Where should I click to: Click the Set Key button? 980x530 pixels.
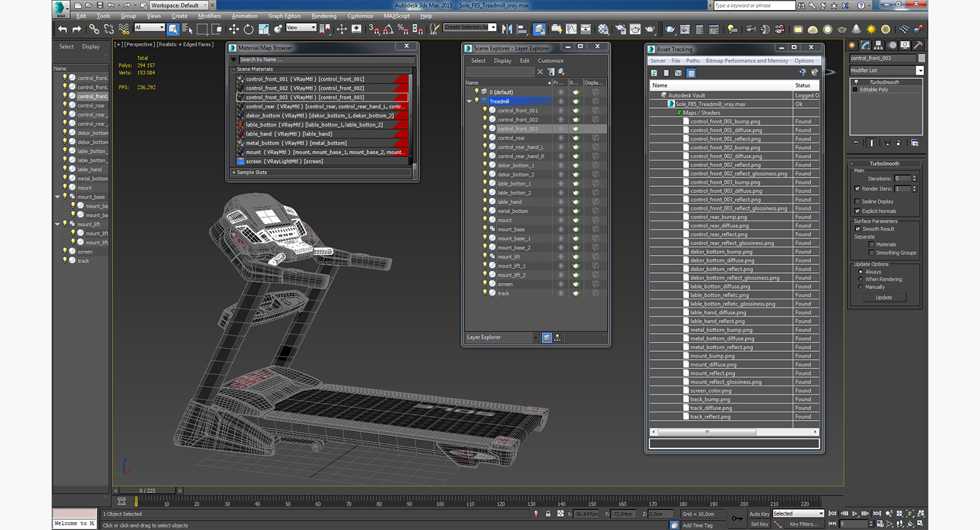759,524
